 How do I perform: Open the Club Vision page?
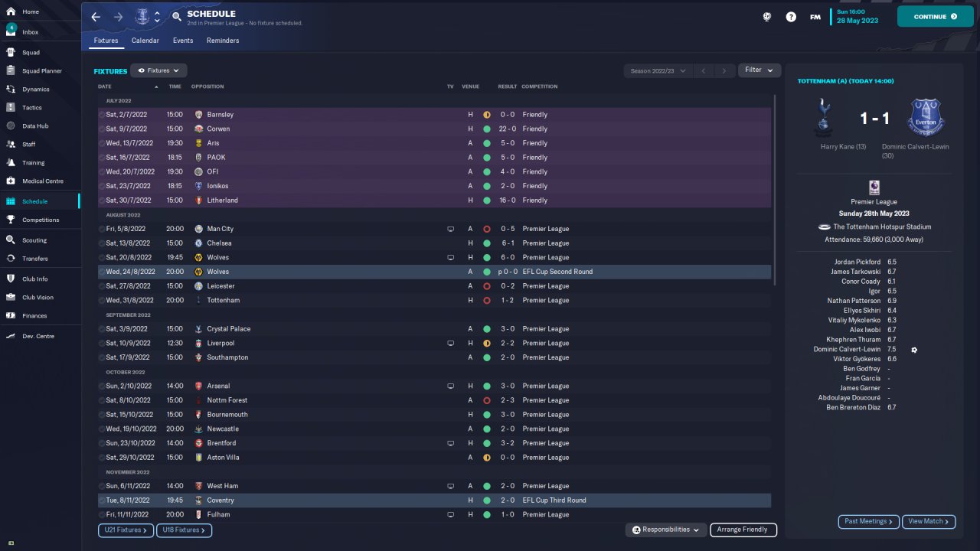(38, 298)
